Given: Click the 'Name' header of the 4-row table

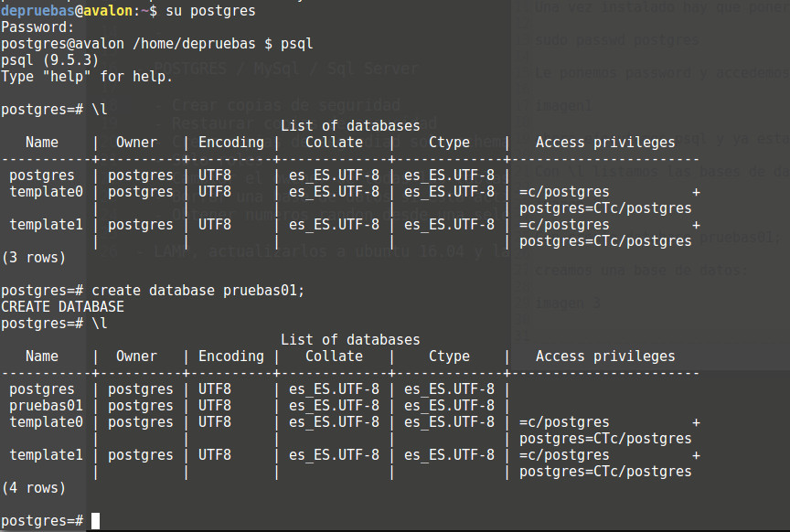Looking at the screenshot, I should (42, 356).
